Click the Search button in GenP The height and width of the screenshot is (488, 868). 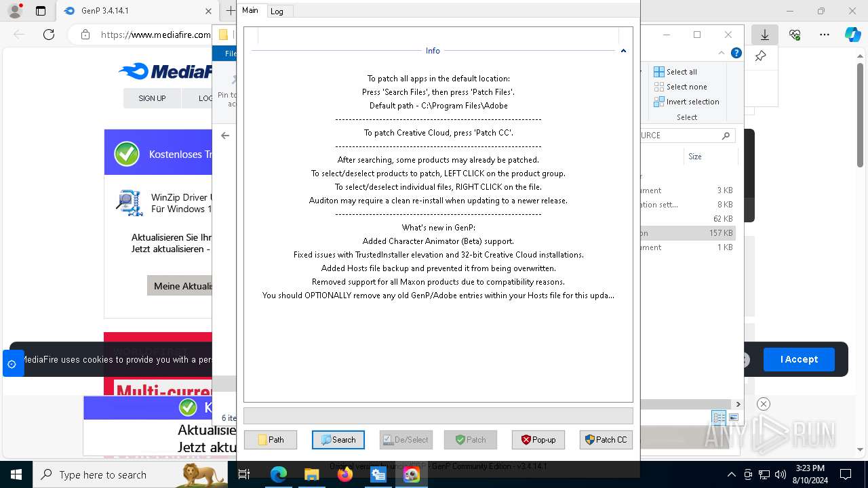(338, 440)
